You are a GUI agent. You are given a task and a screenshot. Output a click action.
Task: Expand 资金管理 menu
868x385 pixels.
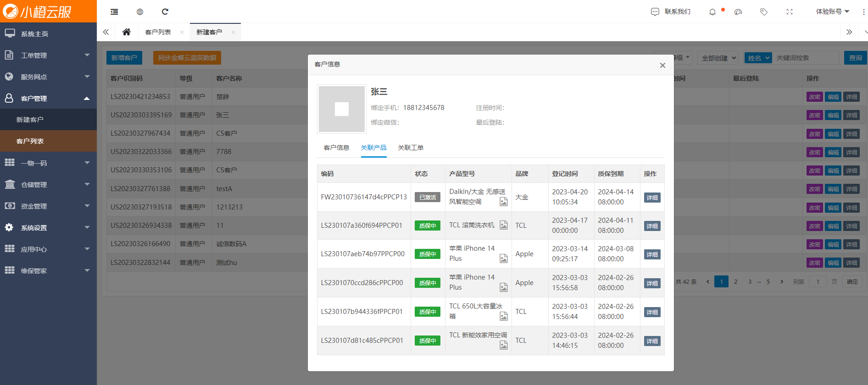pyautogui.click(x=48, y=206)
